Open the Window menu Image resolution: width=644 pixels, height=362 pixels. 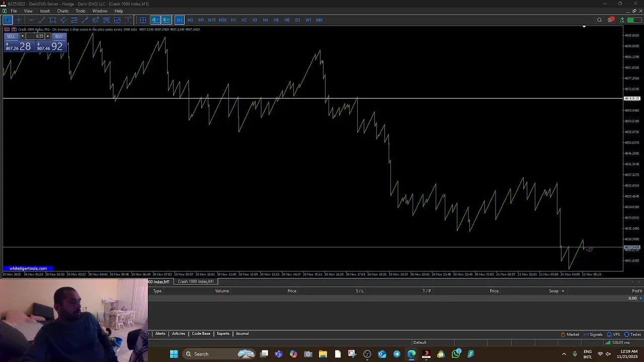pyautogui.click(x=100, y=11)
